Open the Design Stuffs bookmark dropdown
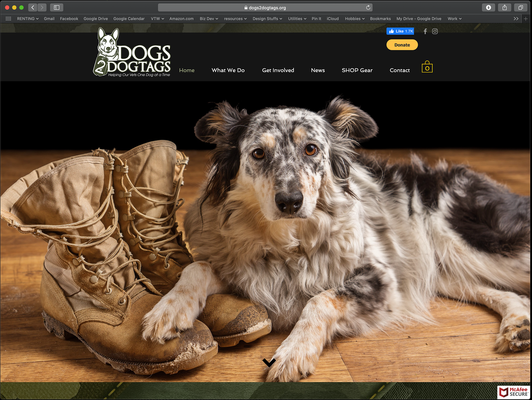This screenshot has width=532, height=400. coord(267,19)
